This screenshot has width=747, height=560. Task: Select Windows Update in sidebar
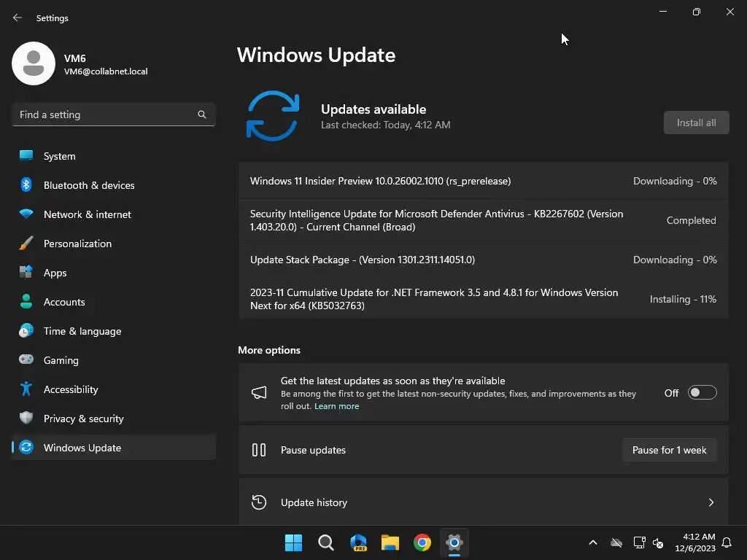pyautogui.click(x=113, y=448)
